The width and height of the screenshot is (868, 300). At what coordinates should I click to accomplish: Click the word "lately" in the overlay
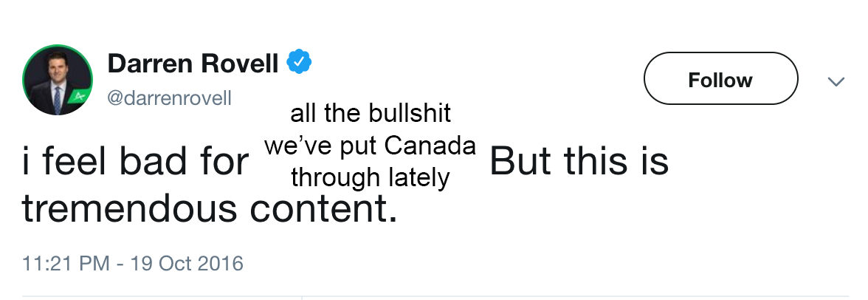420,178
